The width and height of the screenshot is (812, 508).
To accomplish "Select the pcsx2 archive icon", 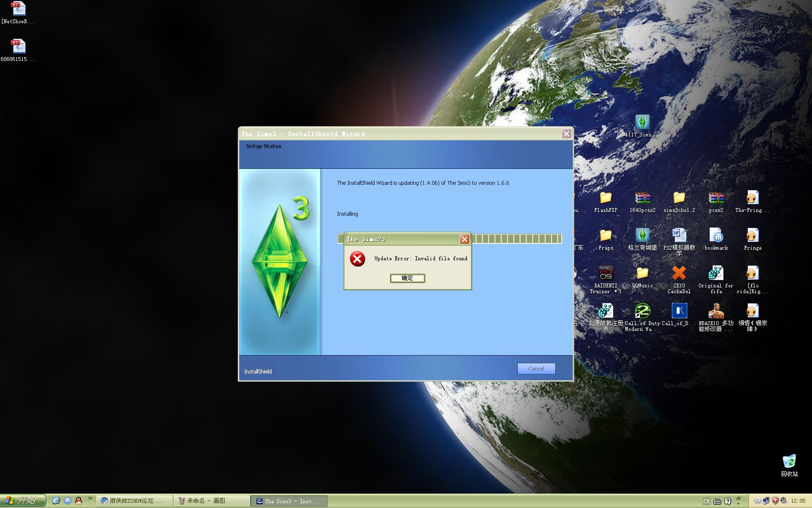I will pos(716,202).
